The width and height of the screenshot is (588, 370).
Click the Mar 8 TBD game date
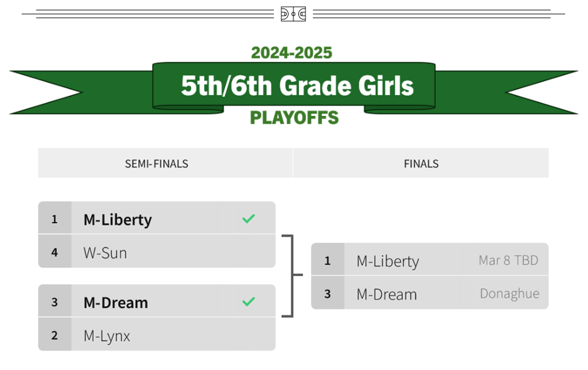tap(509, 261)
